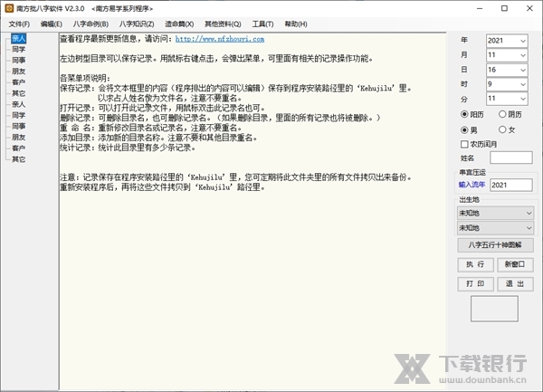543x392 pixels.
Task: Click the 新窗口 button
Action: coord(515,264)
